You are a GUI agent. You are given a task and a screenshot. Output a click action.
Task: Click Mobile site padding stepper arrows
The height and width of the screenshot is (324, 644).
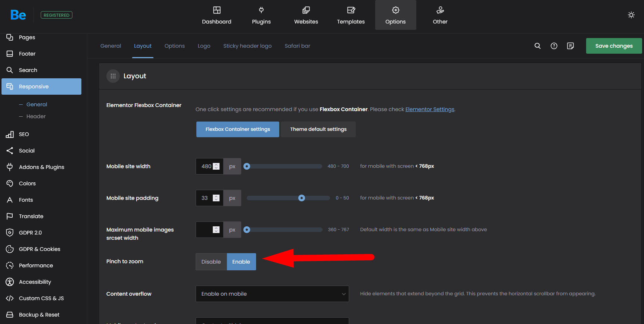[x=216, y=198]
